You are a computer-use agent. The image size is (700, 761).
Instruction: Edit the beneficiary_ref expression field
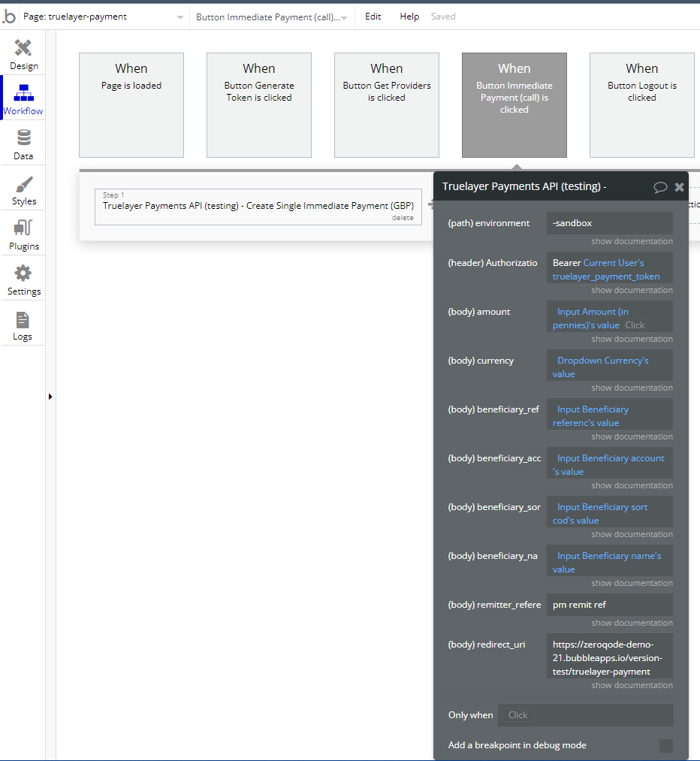point(610,415)
